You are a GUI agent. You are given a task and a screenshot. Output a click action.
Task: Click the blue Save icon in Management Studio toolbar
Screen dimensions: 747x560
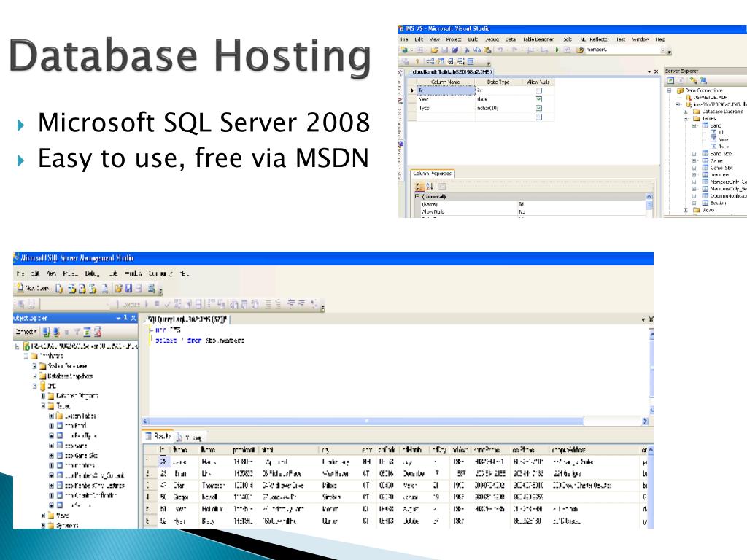129,288
